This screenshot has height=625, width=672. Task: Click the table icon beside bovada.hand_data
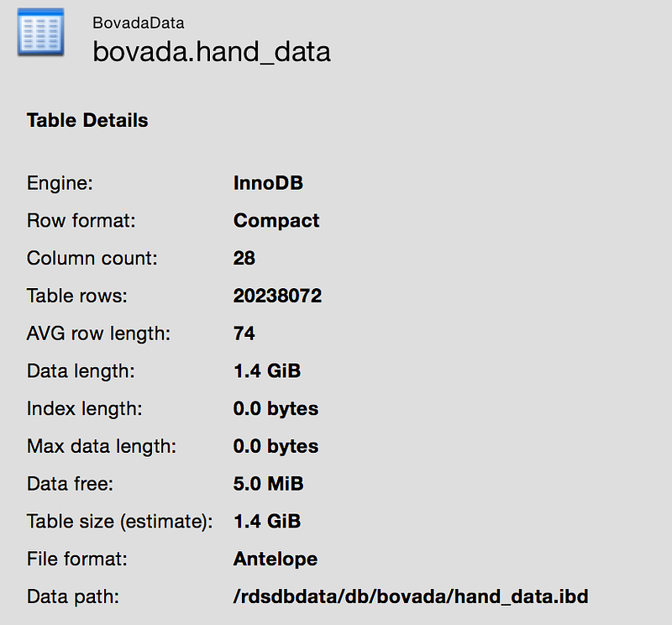click(39, 34)
